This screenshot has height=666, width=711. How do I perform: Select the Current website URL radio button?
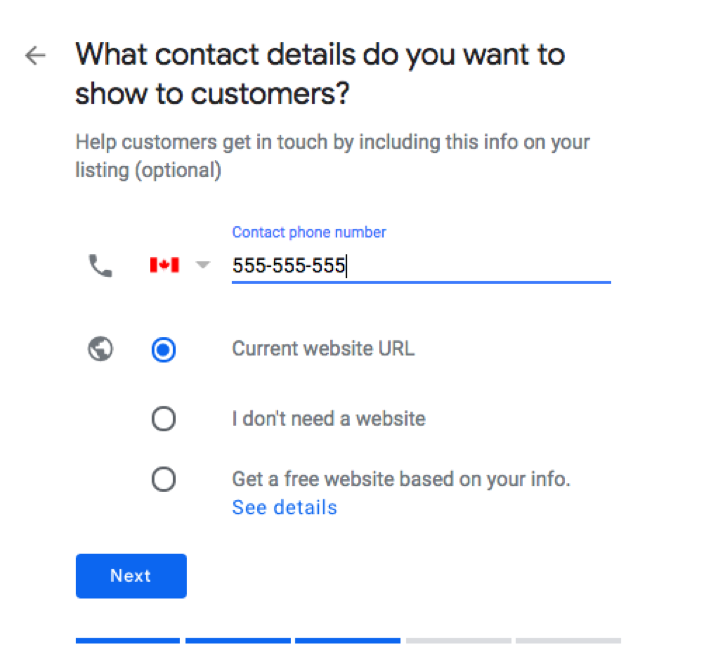(163, 350)
